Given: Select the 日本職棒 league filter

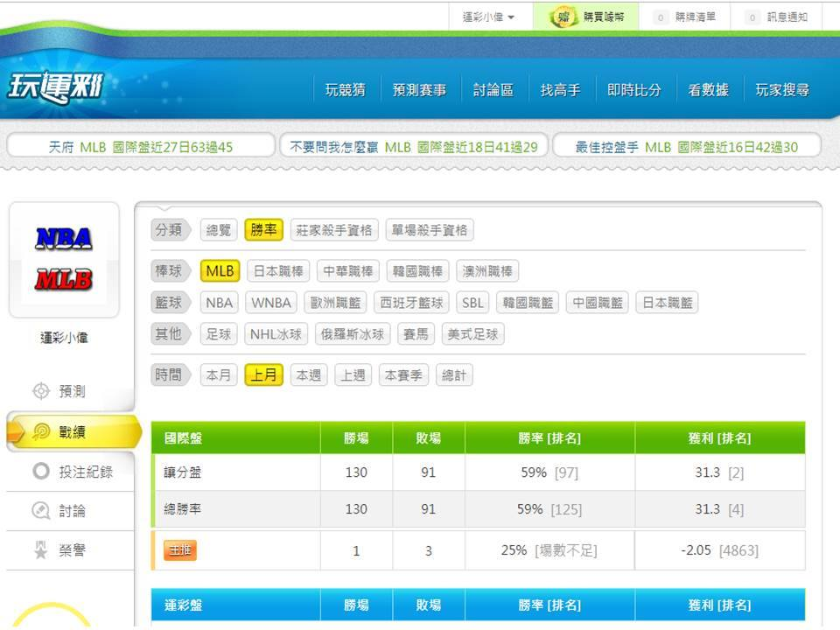Looking at the screenshot, I should point(278,270).
